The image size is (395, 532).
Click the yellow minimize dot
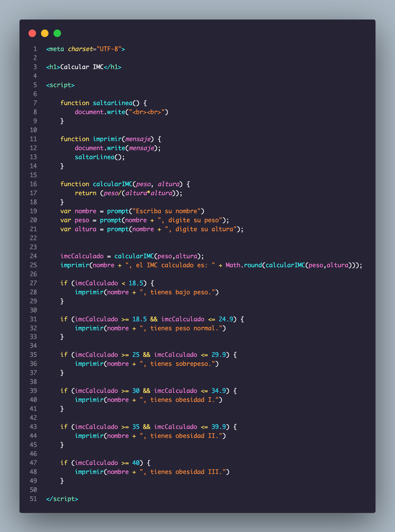pyautogui.click(x=45, y=33)
